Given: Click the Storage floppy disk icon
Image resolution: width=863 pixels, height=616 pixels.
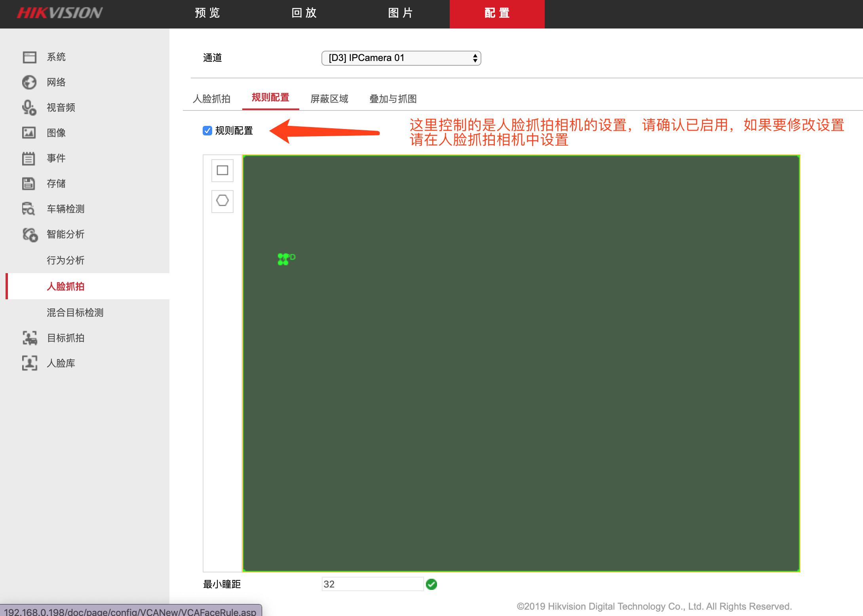Looking at the screenshot, I should (x=29, y=184).
